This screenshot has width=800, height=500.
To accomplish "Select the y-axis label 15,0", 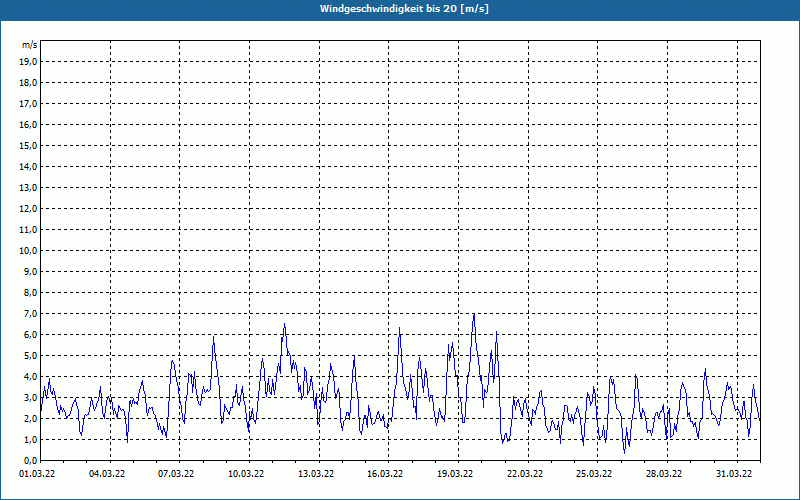I will click(29, 145).
